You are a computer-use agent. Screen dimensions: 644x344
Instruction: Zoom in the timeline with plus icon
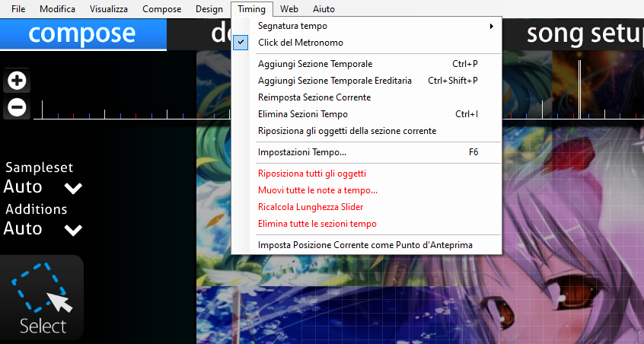pyautogui.click(x=17, y=81)
